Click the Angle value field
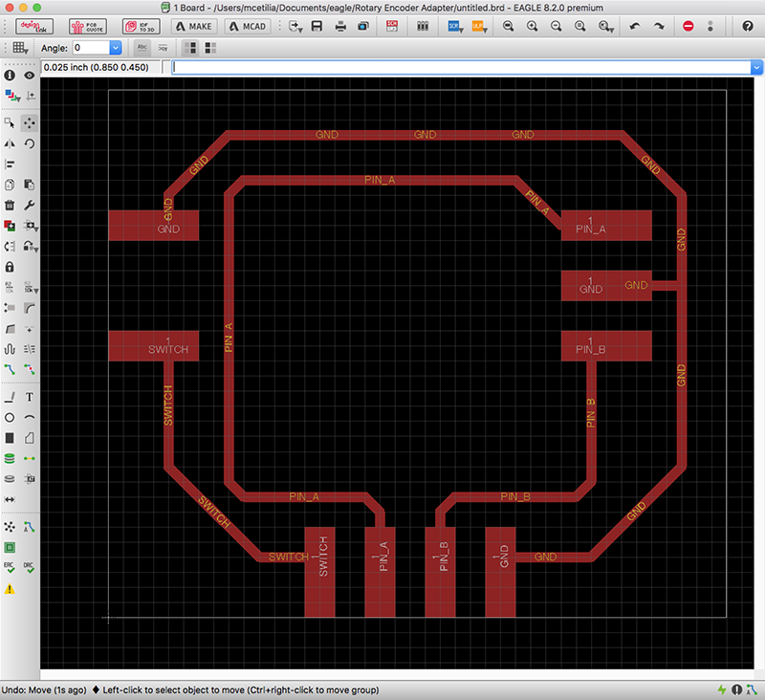The height and width of the screenshot is (700, 765). pyautogui.click(x=91, y=48)
